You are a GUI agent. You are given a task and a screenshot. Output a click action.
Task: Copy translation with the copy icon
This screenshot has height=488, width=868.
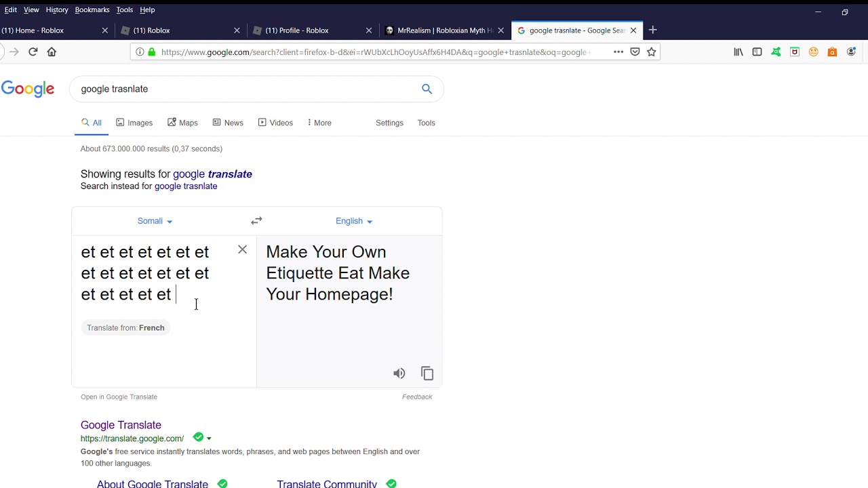[427, 373]
